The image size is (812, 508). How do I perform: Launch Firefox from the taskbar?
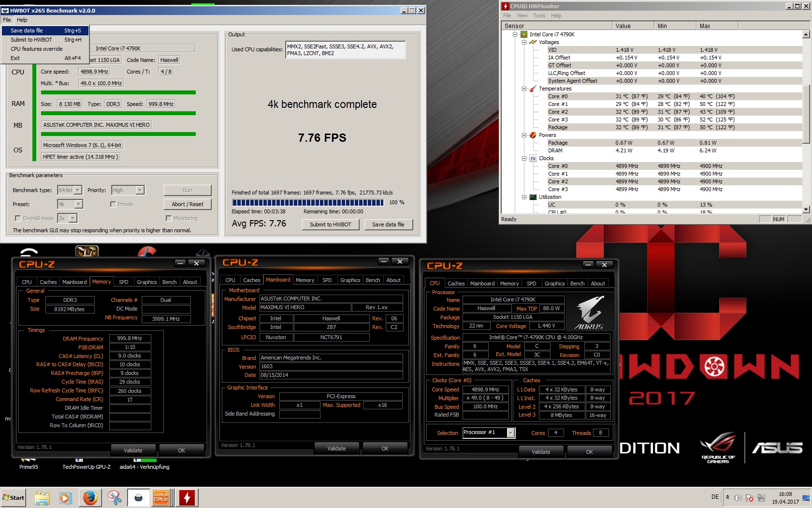(90, 498)
